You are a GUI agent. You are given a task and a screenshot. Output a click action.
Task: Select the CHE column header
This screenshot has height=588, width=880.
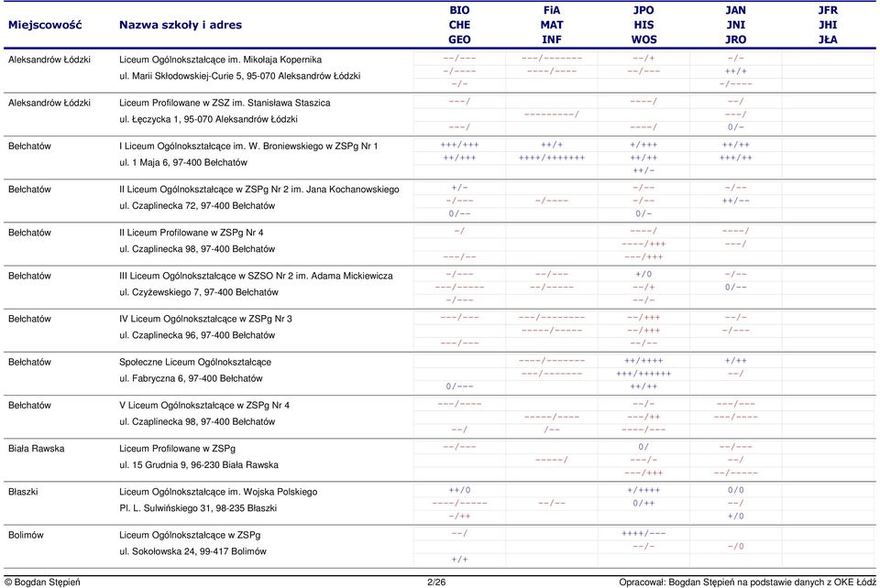(459, 25)
